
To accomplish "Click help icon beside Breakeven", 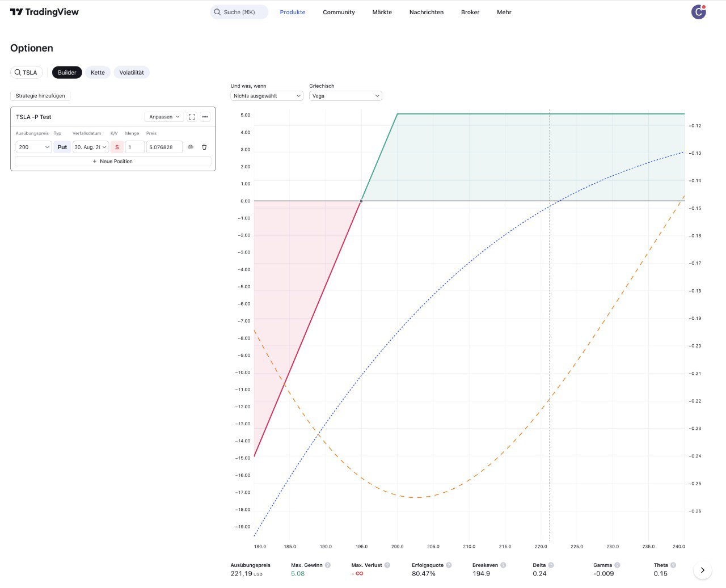I will [503, 565].
